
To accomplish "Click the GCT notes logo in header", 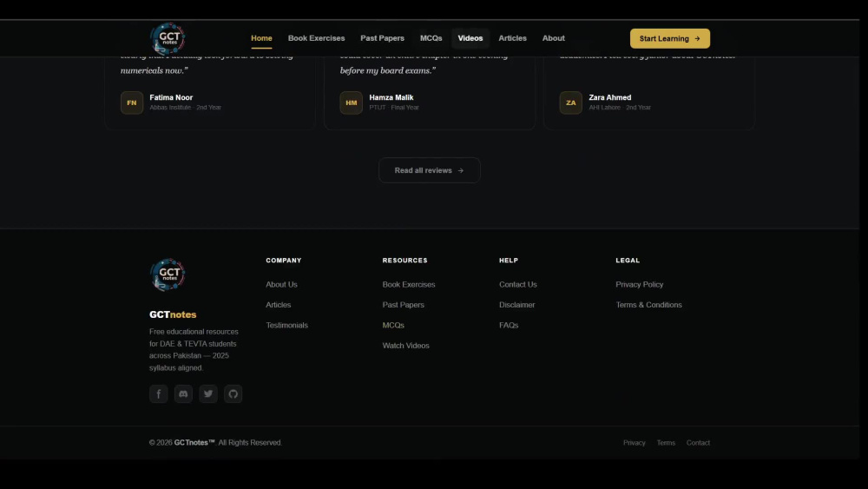I will click(x=168, y=38).
